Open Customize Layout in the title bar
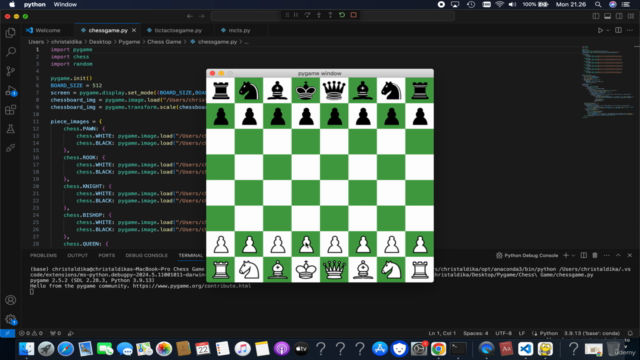This screenshot has width=640, height=360. coord(631,16)
